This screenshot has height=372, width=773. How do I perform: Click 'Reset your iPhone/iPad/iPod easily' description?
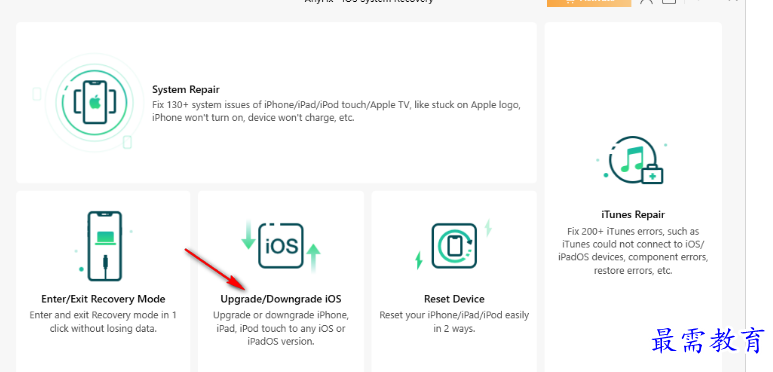(x=454, y=322)
